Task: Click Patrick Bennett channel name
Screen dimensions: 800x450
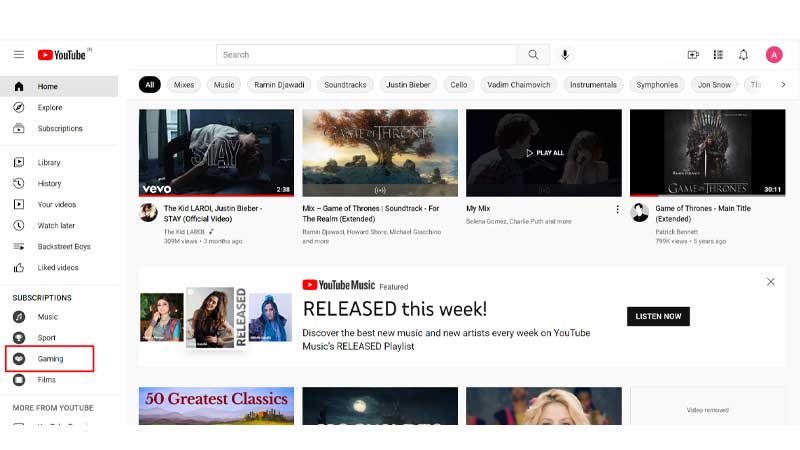Action: (677, 232)
